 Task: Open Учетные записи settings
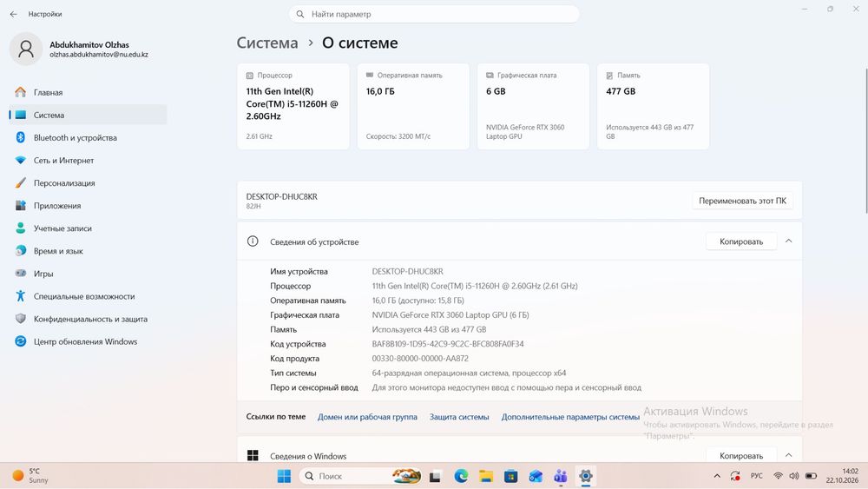pyautogui.click(x=88, y=228)
